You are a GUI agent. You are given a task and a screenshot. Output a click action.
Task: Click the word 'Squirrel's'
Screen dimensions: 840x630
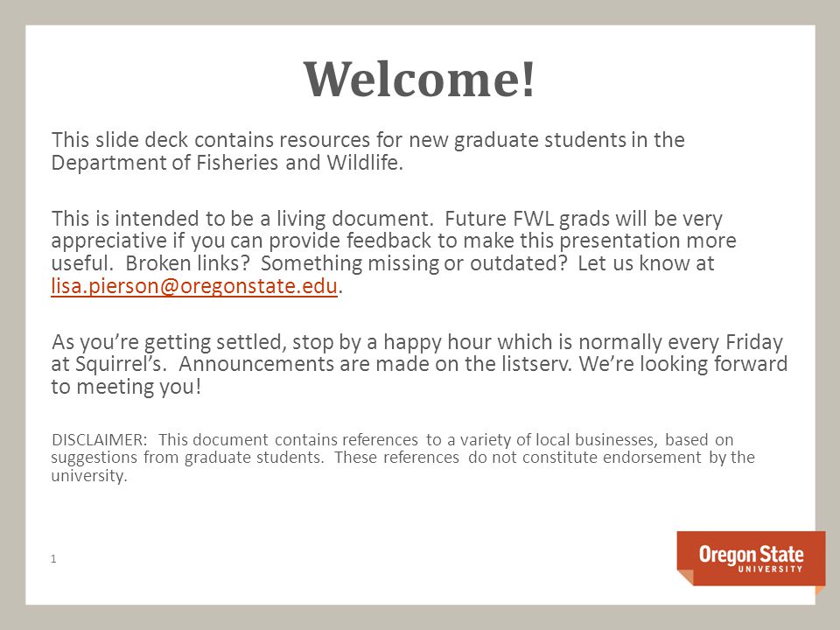tap(121, 364)
